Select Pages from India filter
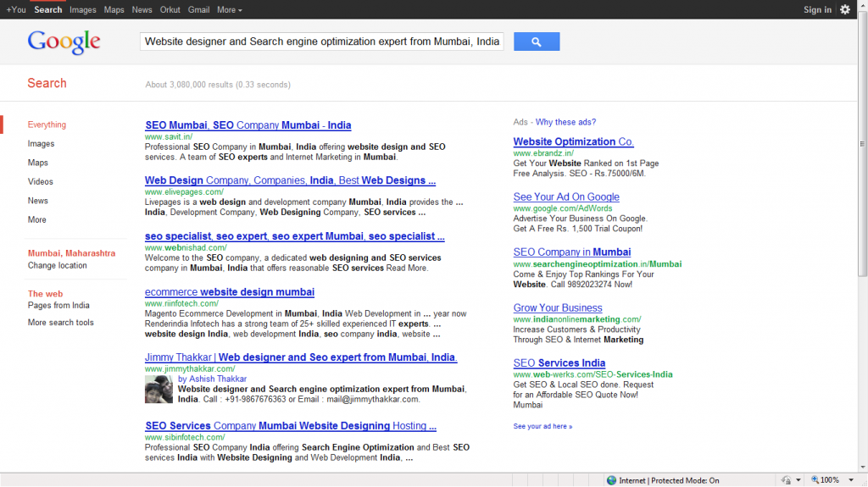 click(x=58, y=305)
